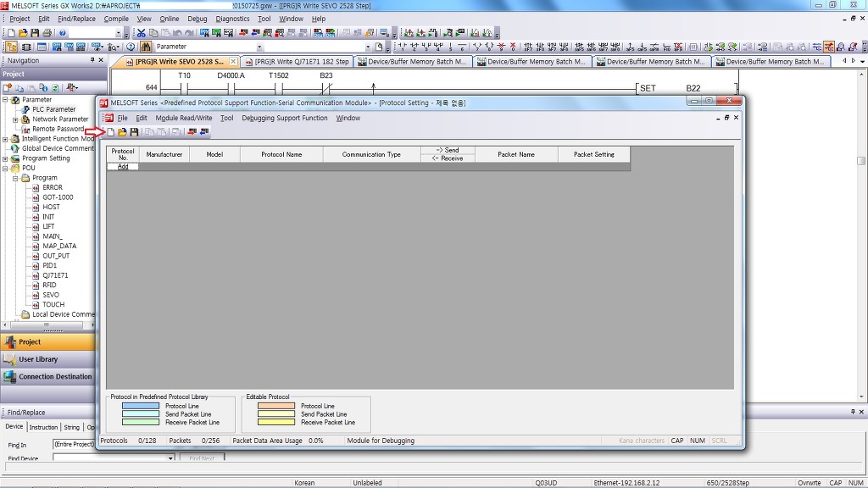Collapse the POU tree node
This screenshot has width=868, height=488.
coord(5,168)
